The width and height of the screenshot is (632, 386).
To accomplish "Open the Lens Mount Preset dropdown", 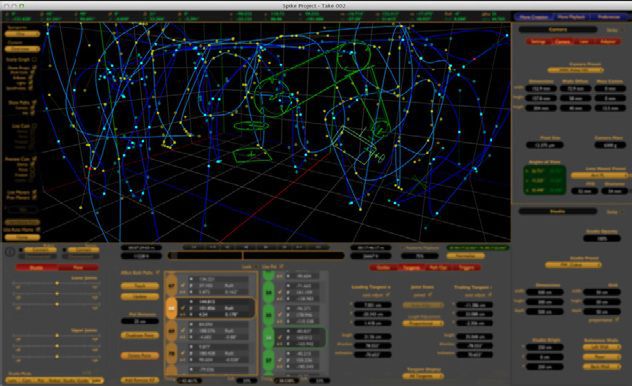I will [x=600, y=176].
